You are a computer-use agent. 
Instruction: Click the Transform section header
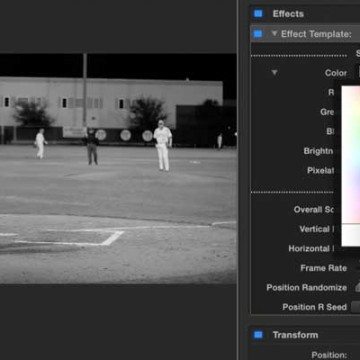point(295,335)
